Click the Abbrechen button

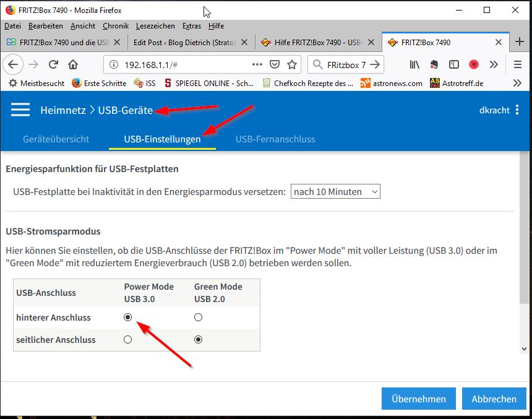[494, 399]
